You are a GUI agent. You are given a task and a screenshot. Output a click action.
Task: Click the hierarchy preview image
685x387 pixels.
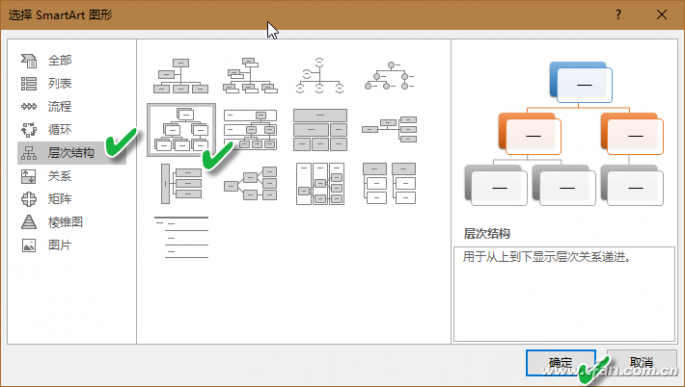point(564,134)
